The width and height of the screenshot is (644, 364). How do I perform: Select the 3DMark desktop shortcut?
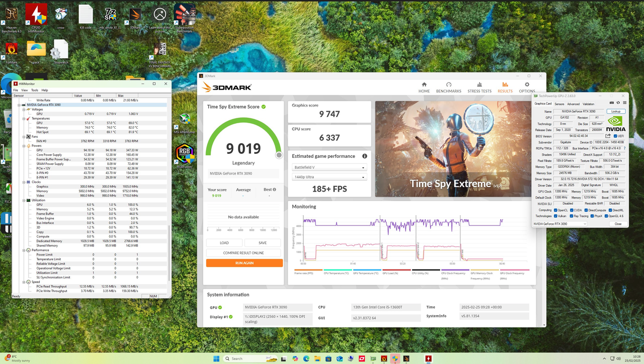pyautogui.click(x=135, y=18)
